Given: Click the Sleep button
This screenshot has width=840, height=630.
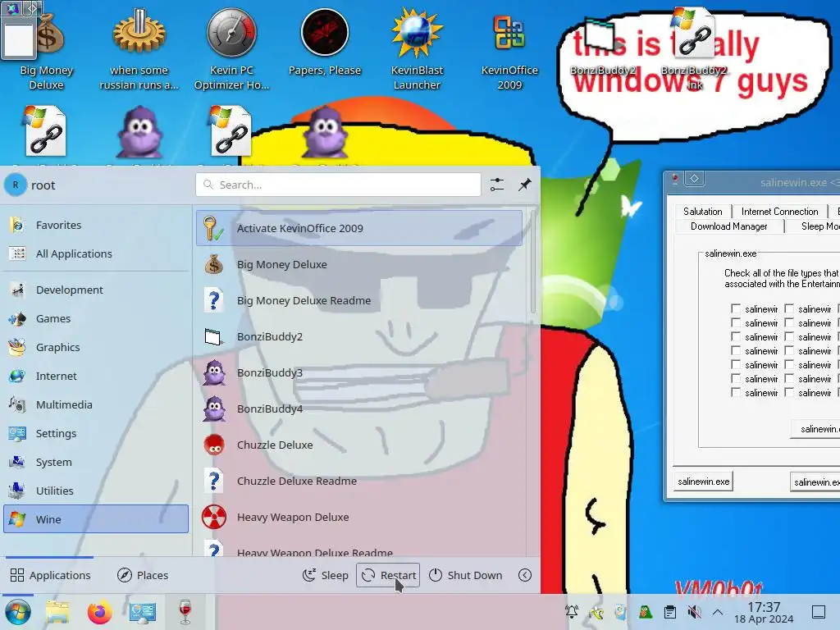Looking at the screenshot, I should [325, 575].
